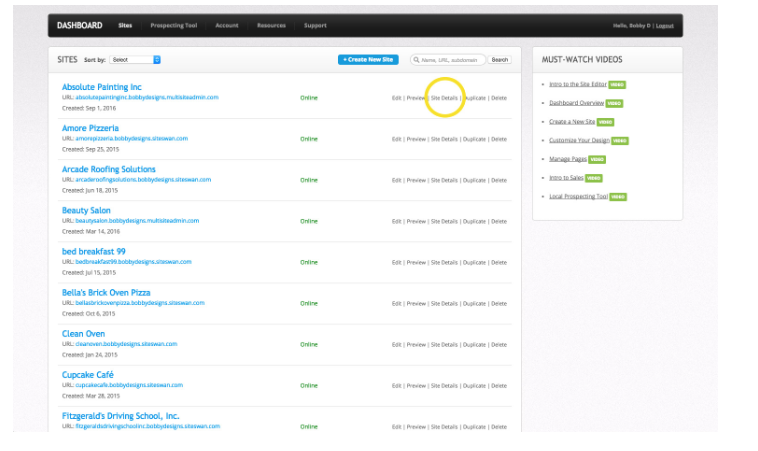758x451 pixels.
Task: Open Site Details for Bella's Brick Oven Pizza
Action: click(444, 304)
